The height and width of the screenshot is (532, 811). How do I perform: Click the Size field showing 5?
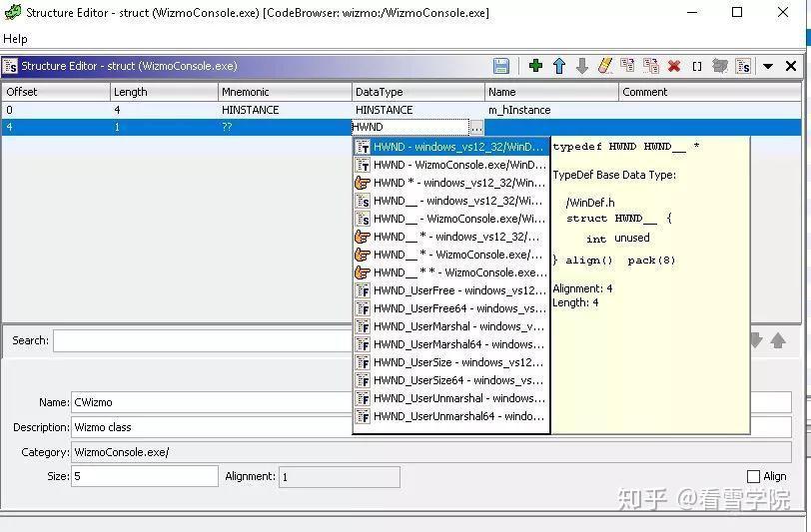tap(145, 476)
